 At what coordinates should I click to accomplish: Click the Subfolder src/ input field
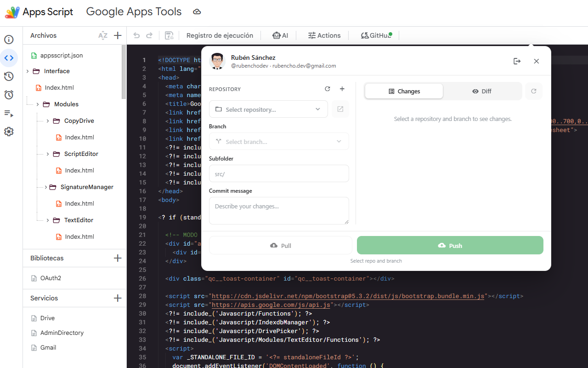[x=279, y=174]
